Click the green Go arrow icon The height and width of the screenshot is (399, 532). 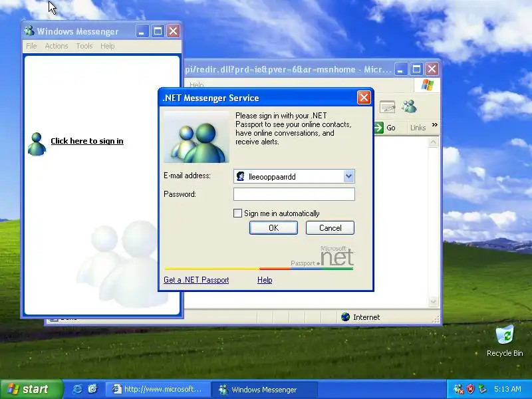pyautogui.click(x=378, y=128)
